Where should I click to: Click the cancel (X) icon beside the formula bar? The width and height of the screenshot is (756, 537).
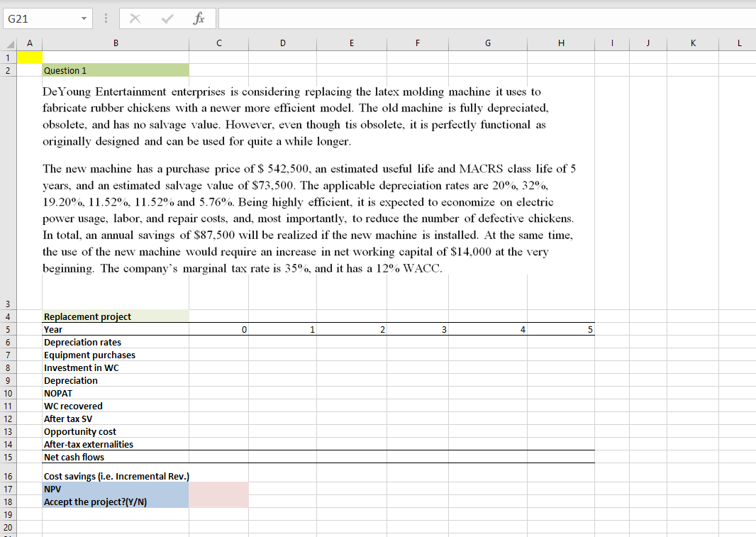pyautogui.click(x=135, y=18)
